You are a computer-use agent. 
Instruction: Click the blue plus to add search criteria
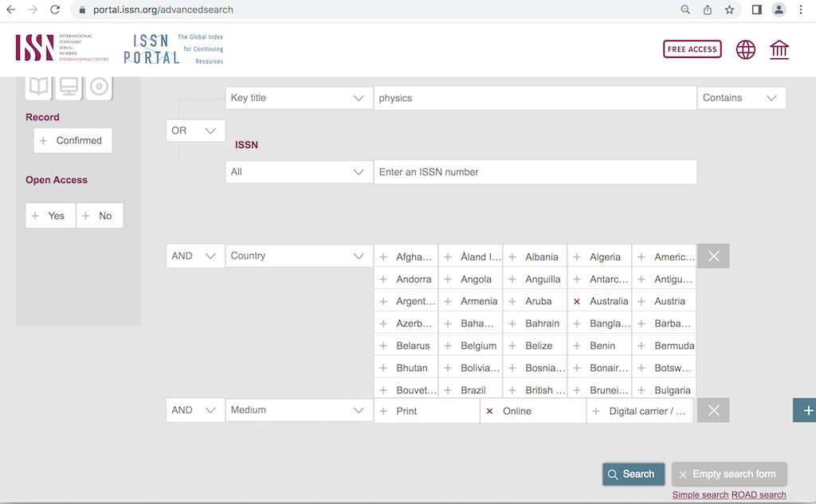coord(809,410)
